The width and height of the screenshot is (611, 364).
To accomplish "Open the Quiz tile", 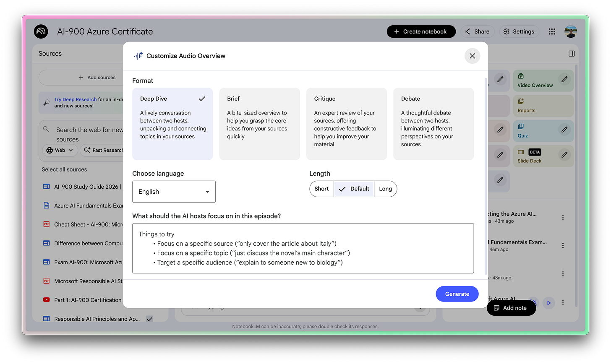I will tap(543, 131).
